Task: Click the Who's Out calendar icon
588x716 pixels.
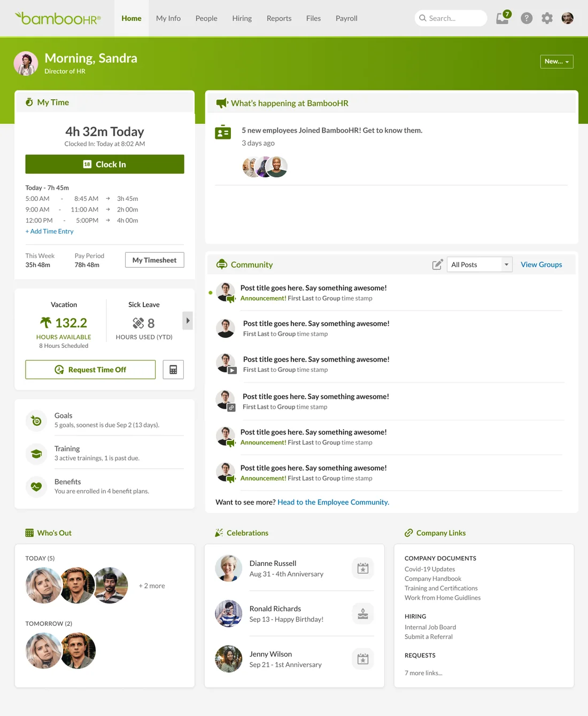Action: pyautogui.click(x=29, y=533)
